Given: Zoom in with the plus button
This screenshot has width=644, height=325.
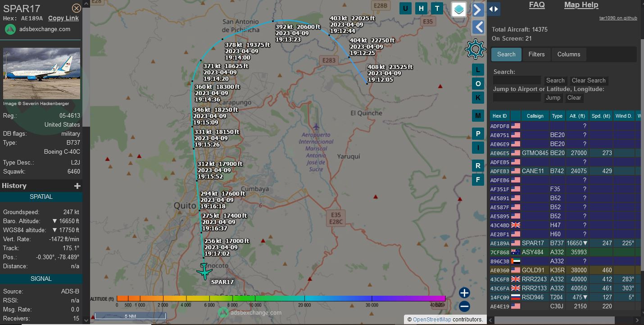Looking at the screenshot, I should 464,293.
